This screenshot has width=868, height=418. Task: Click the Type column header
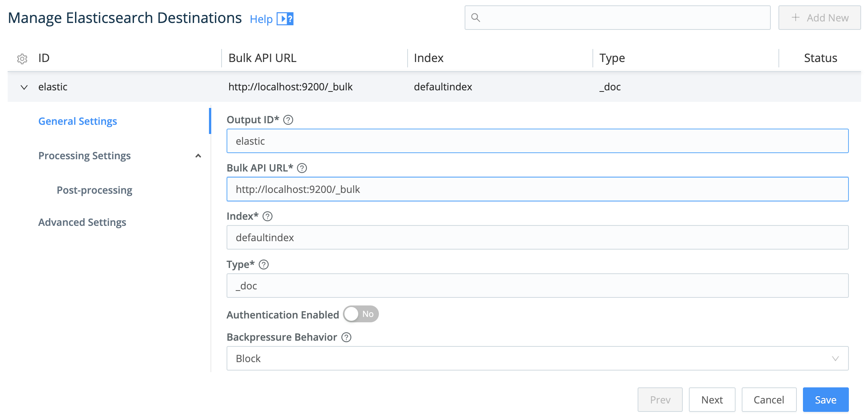(x=612, y=58)
